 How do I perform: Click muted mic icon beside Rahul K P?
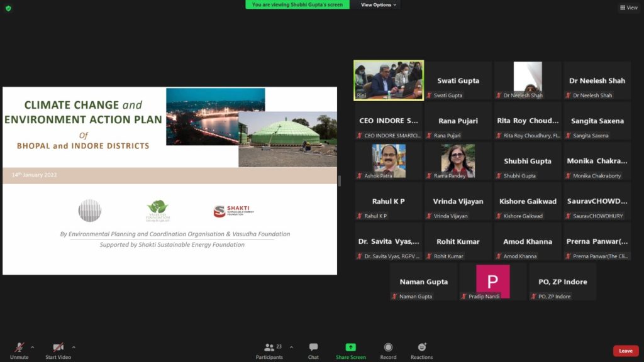click(x=360, y=216)
